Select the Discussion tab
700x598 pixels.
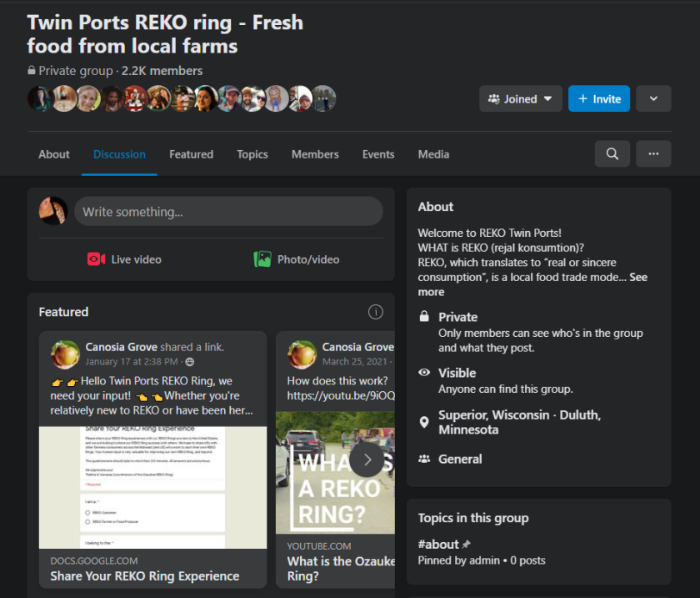[x=119, y=154]
